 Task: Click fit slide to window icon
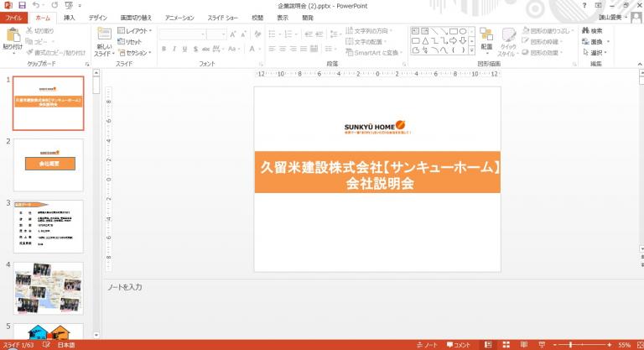pyautogui.click(x=640, y=345)
